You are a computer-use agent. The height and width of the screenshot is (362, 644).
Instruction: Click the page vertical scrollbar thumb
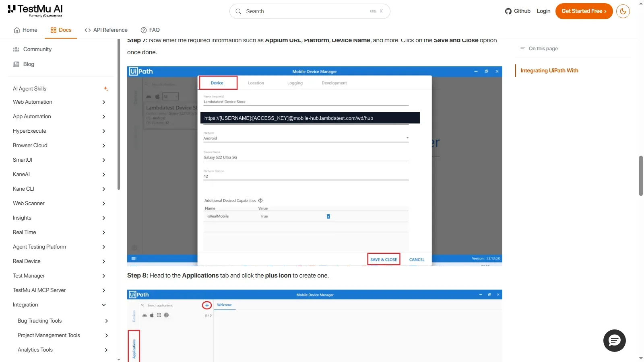641,176
